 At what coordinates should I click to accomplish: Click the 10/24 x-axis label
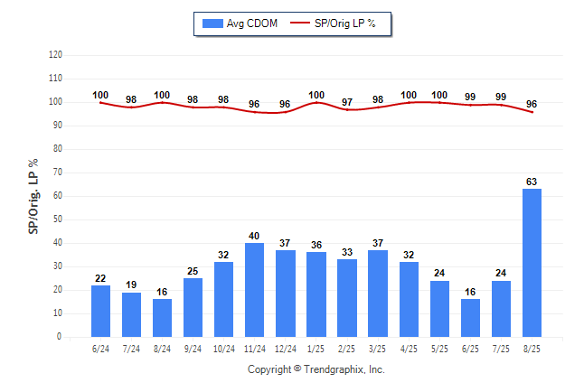pyautogui.click(x=224, y=349)
